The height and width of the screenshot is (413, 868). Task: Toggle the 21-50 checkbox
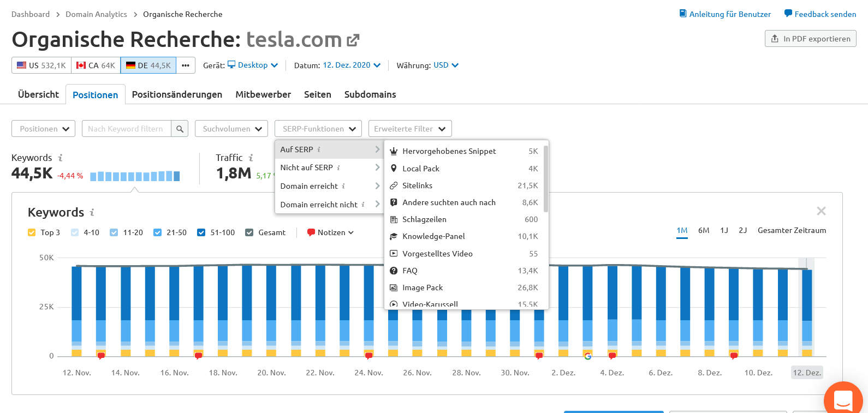pos(158,232)
